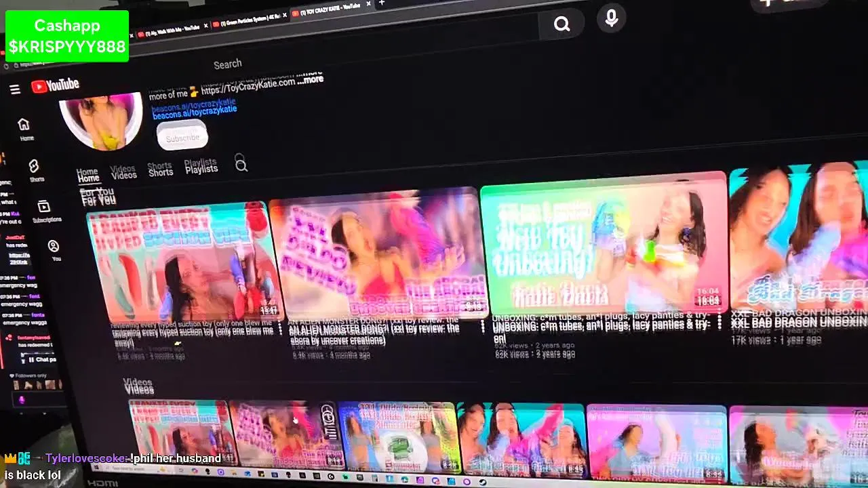Play the alien monster toy review thumbnail
The height and width of the screenshot is (488, 868).
380,254
